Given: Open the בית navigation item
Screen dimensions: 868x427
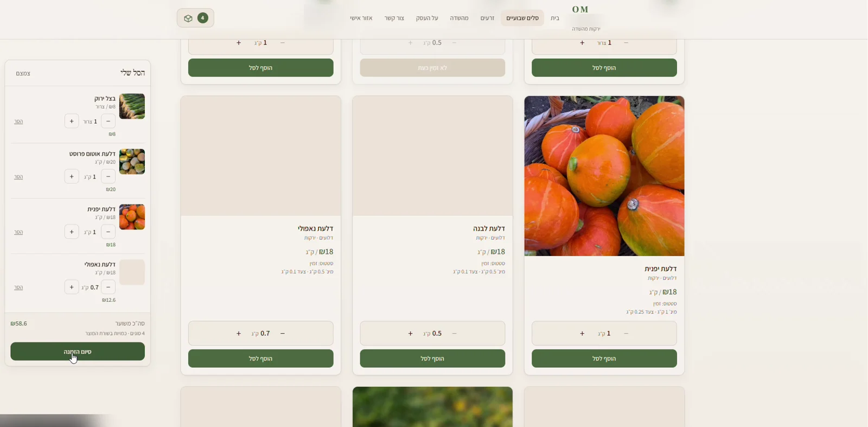Looking at the screenshot, I should click(x=555, y=18).
